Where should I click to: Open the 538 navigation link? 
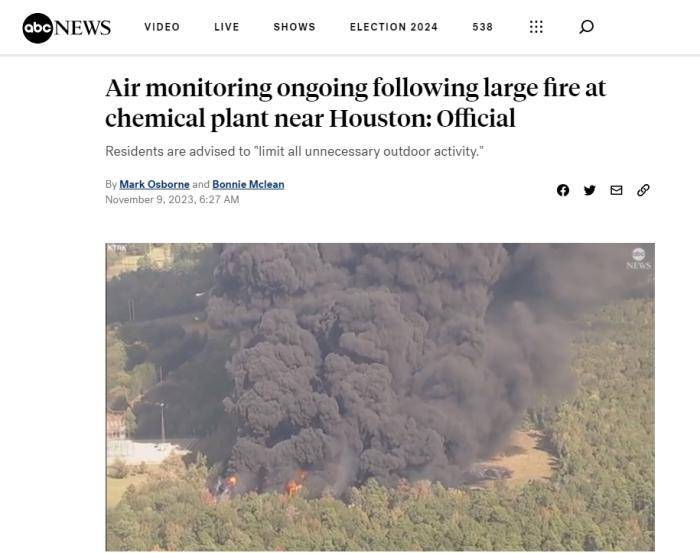483,27
